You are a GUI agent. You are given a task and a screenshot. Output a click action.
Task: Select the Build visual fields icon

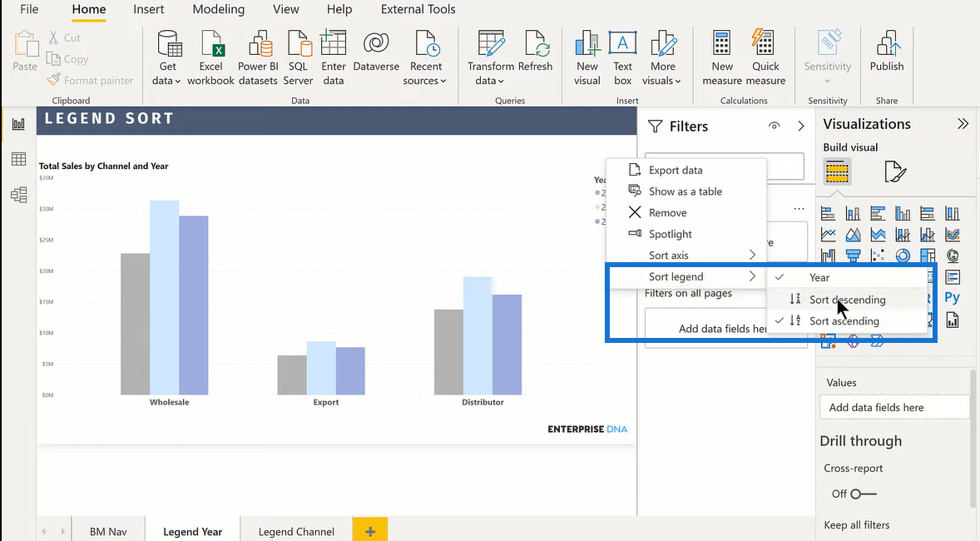pos(837,171)
